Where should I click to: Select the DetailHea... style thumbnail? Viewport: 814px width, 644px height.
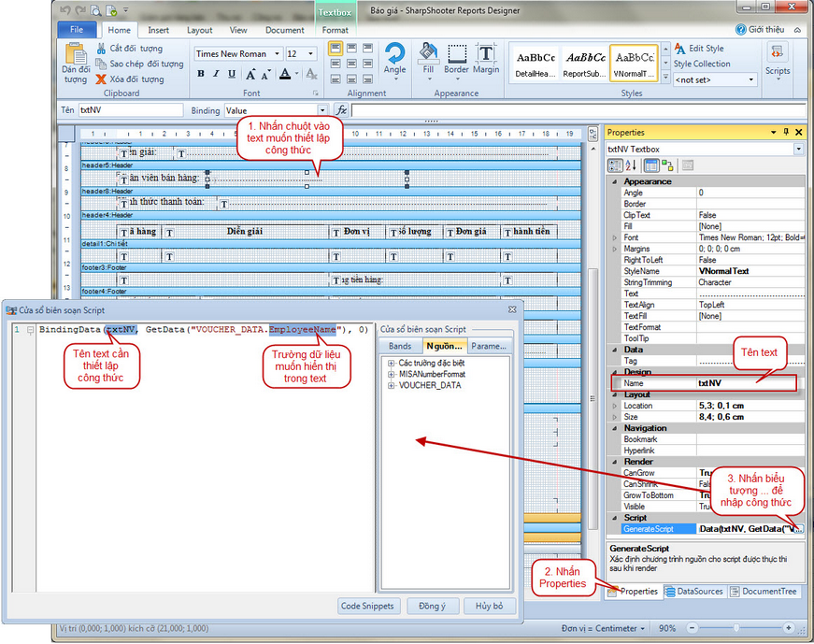pyautogui.click(x=536, y=63)
